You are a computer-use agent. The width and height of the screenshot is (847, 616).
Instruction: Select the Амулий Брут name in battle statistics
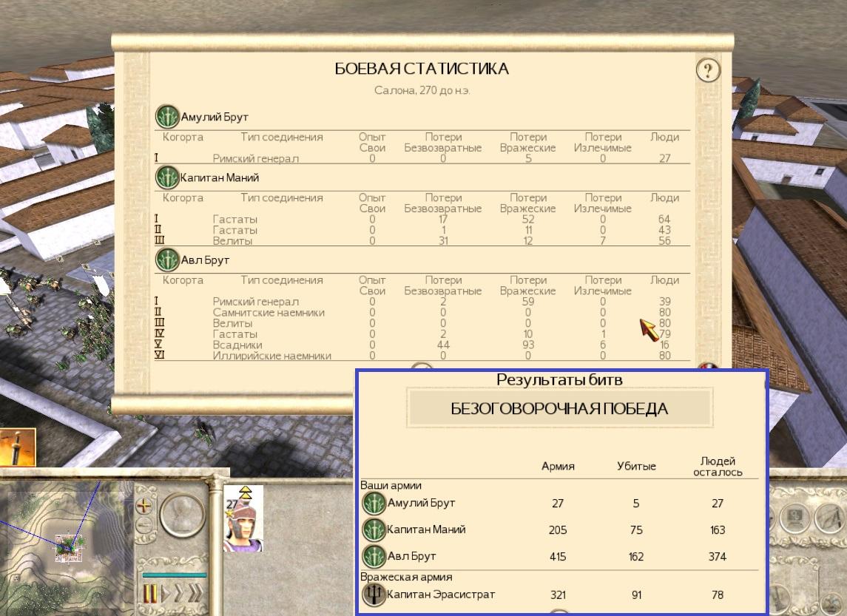pyautogui.click(x=215, y=117)
